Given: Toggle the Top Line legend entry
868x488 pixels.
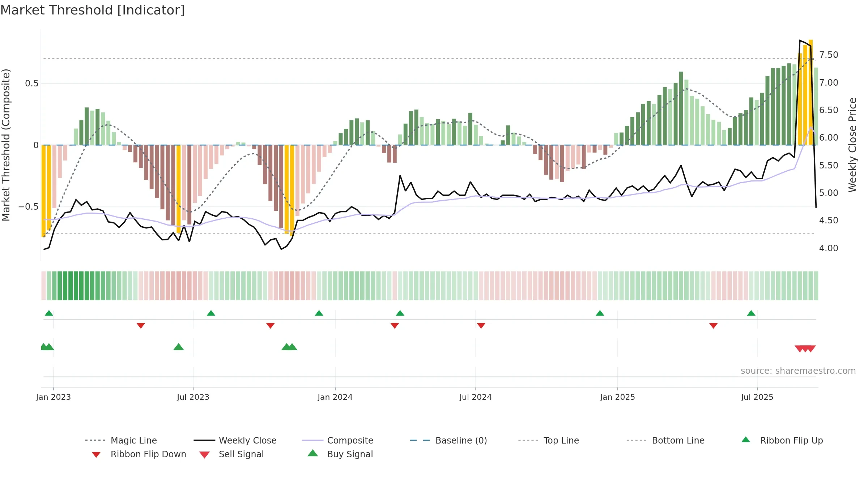Looking at the screenshot, I should click(x=549, y=440).
